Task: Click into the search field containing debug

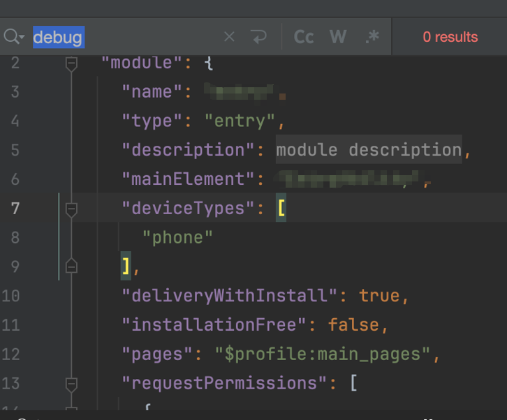Action: click(x=140, y=37)
